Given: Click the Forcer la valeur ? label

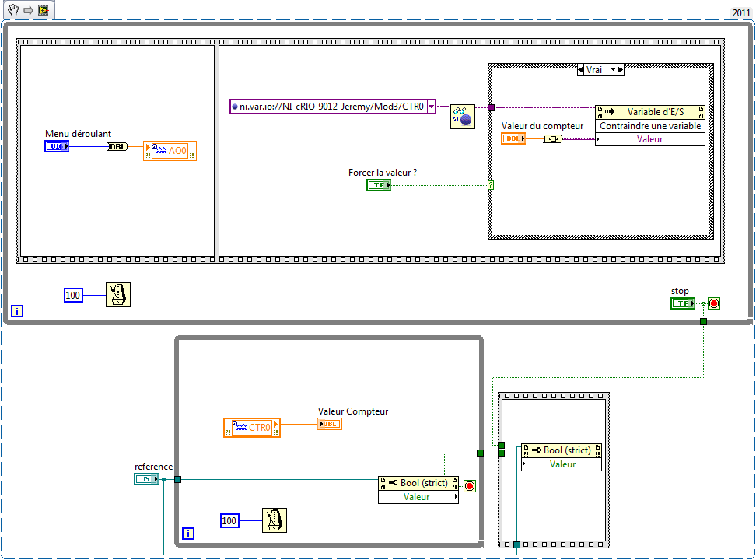Looking at the screenshot, I should [x=383, y=173].
